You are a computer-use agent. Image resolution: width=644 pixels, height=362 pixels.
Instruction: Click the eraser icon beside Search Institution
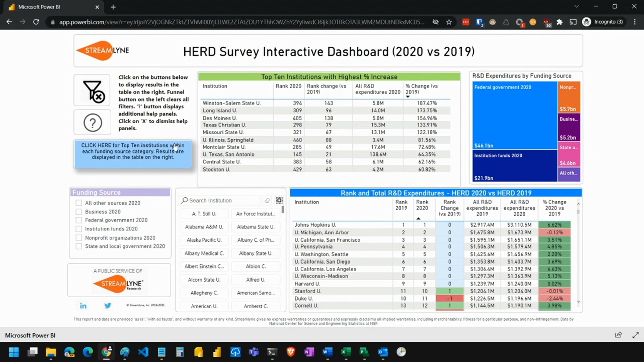[267, 200]
